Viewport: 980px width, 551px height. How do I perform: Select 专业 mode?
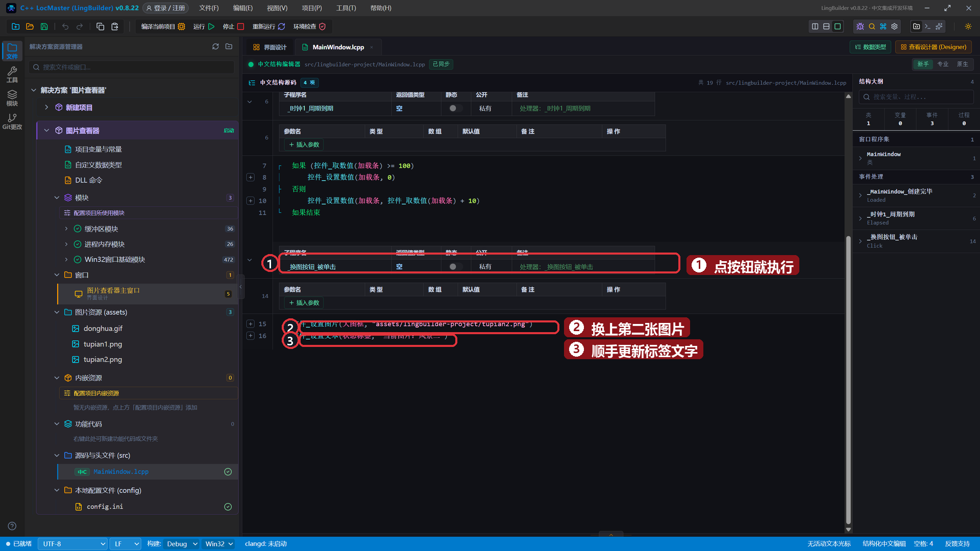click(x=943, y=64)
